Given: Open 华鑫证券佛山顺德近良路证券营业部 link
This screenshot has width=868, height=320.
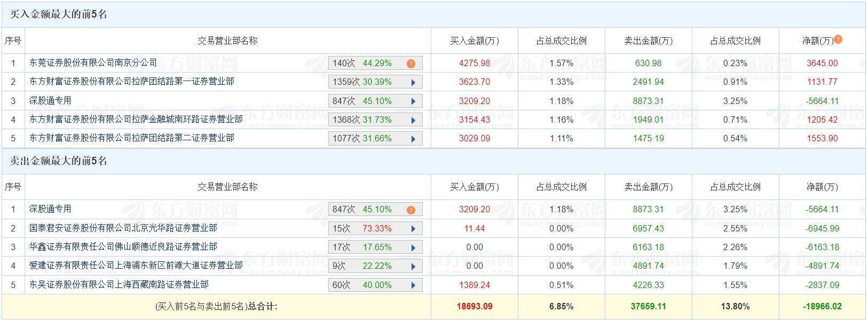Looking at the screenshot, I should click(x=123, y=247).
